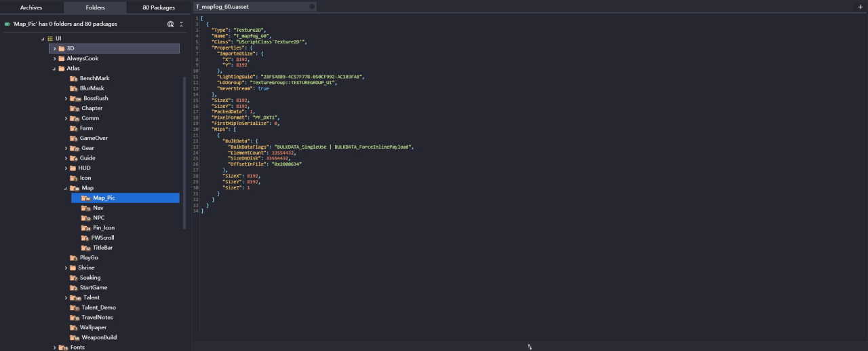This screenshot has width=868, height=351.
Task: Collapse the Atlas folder
Action: point(54,69)
